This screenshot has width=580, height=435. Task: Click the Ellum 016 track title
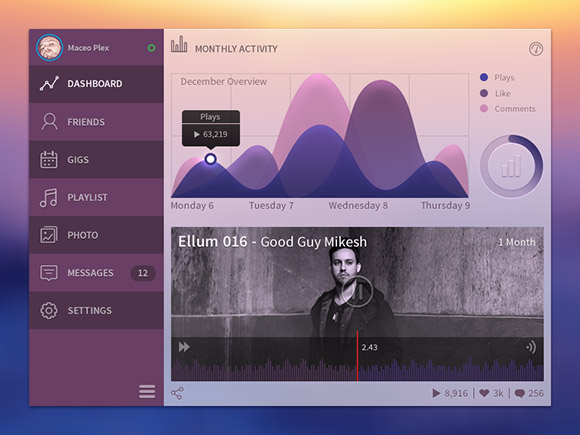[x=273, y=242]
